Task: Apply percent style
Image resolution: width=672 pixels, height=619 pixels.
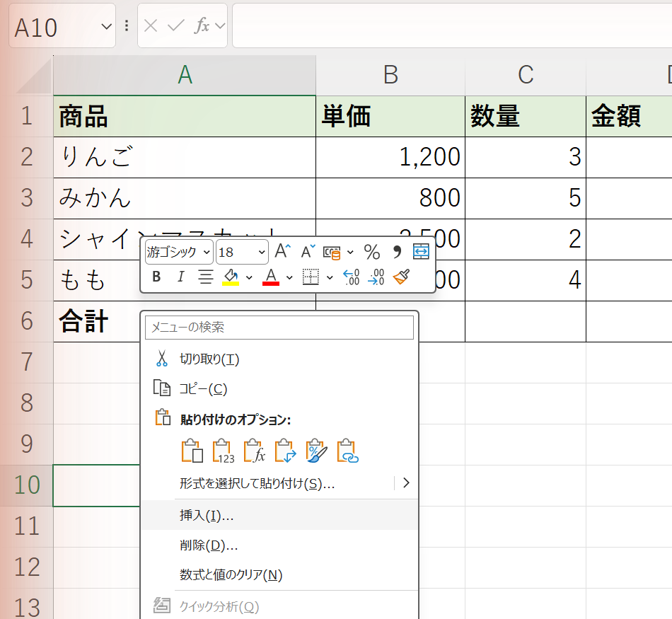Action: pos(371,252)
